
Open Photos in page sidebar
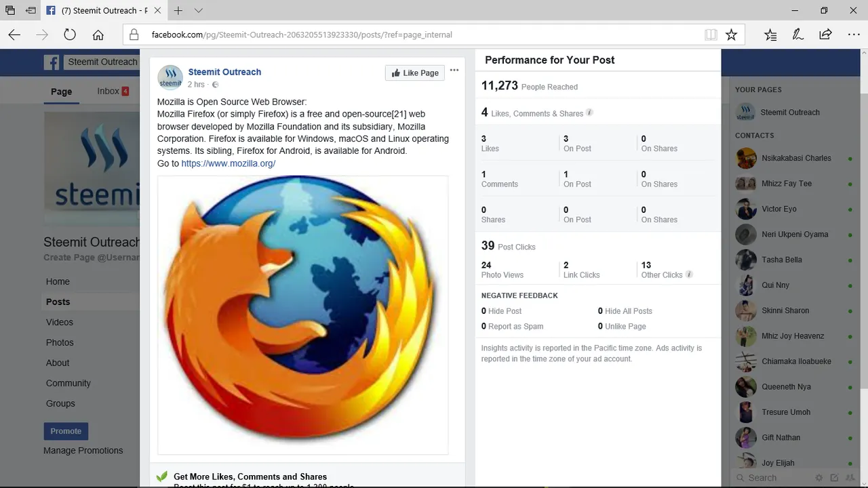coord(60,342)
